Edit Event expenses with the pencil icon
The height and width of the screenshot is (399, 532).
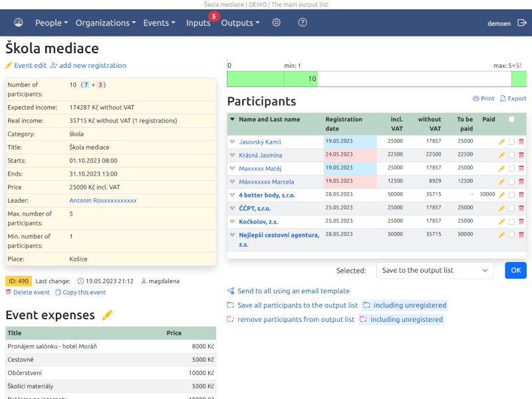107,315
